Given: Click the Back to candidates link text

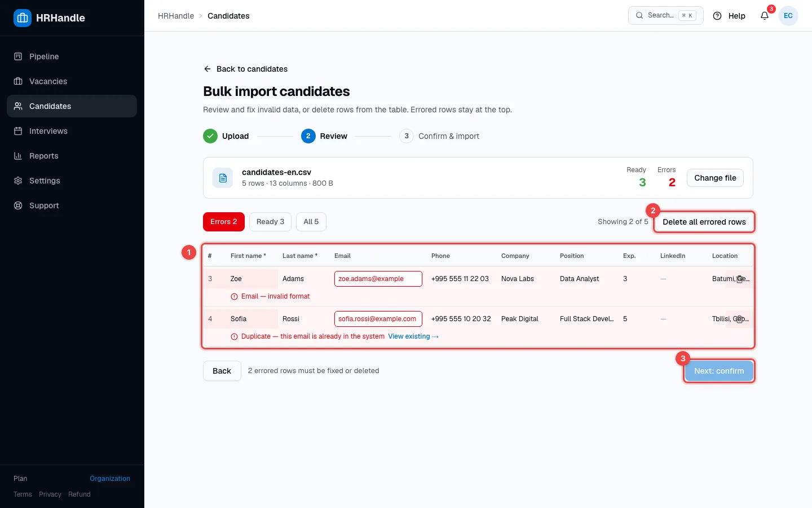Looking at the screenshot, I should pos(252,69).
